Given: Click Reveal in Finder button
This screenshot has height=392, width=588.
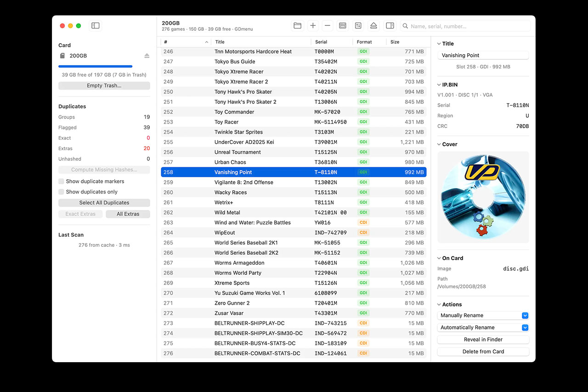Looking at the screenshot, I should 483,340.
